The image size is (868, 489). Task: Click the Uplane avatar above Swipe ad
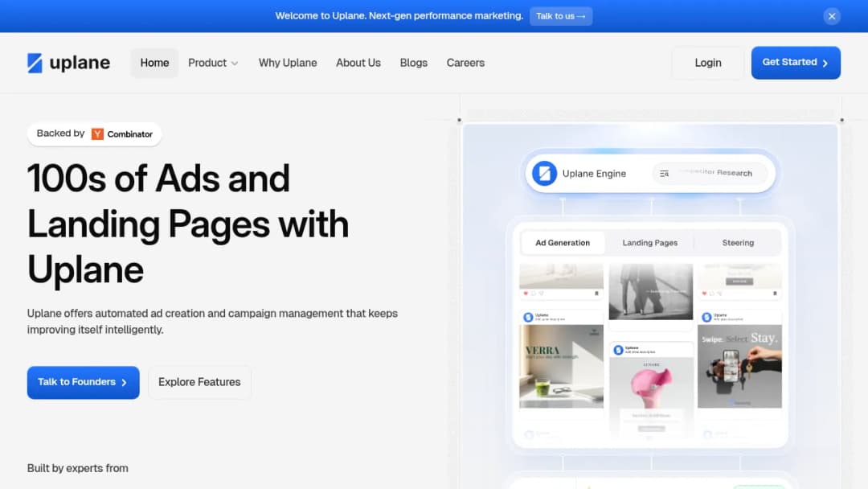coord(706,318)
